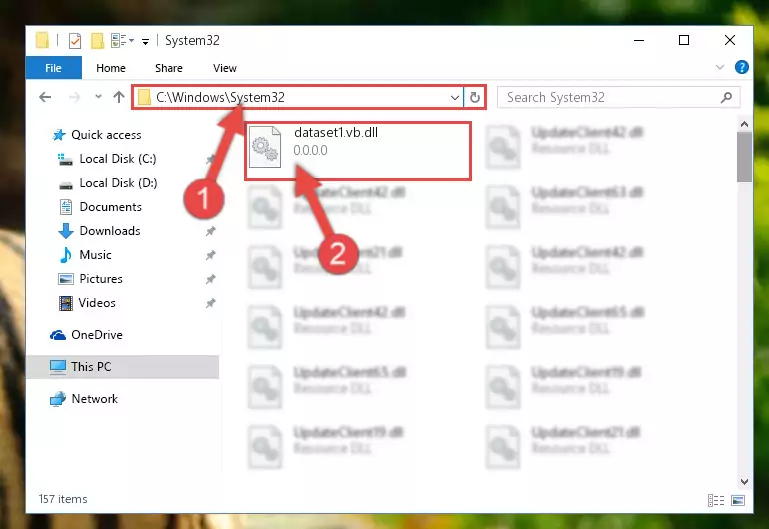Click the search magnifier icon
This screenshot has height=529, width=769.
tap(726, 98)
